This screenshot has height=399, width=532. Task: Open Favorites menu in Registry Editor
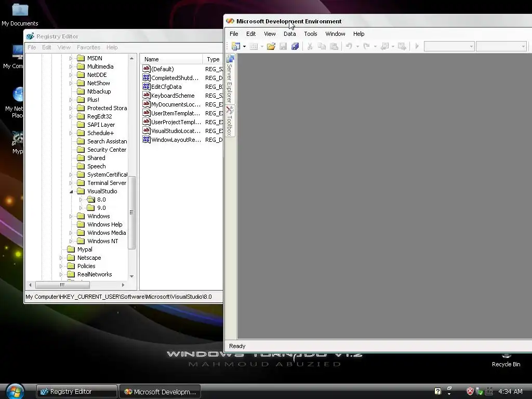[x=88, y=47]
